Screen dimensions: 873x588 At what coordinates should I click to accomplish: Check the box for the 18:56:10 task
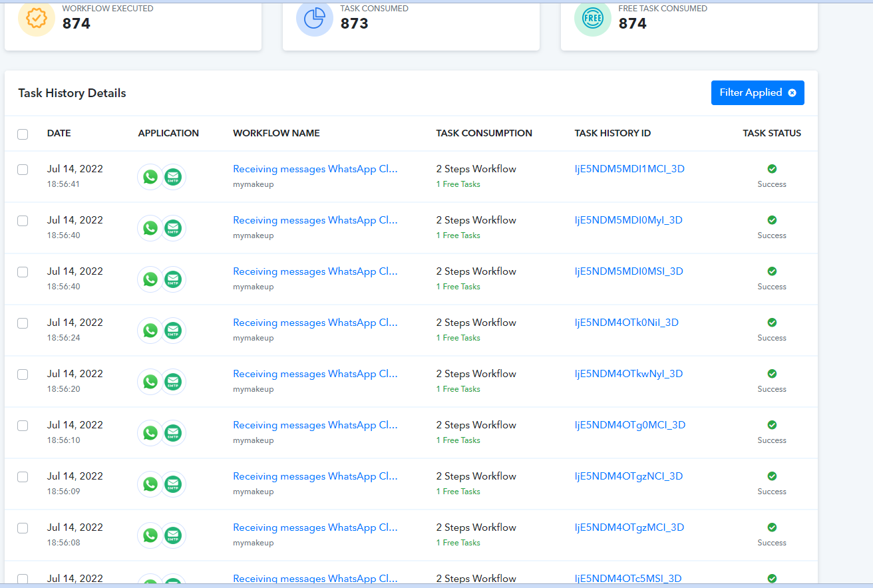pos(23,426)
